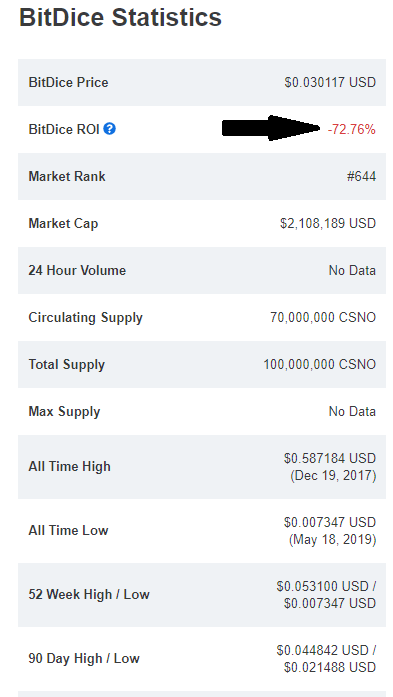Click the Total Supply 100,000,000 CSNO value
Screen dimensions: 393x697
pyautogui.click(x=319, y=365)
